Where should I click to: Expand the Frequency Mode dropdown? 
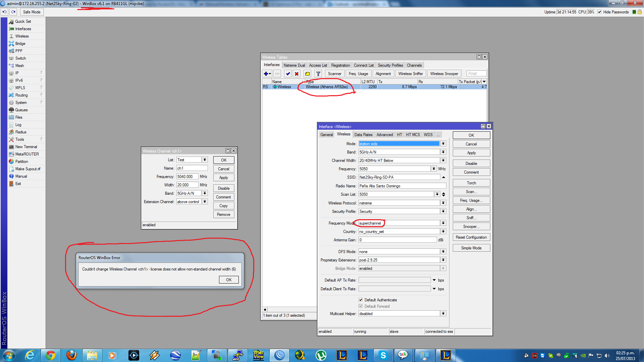(x=443, y=223)
